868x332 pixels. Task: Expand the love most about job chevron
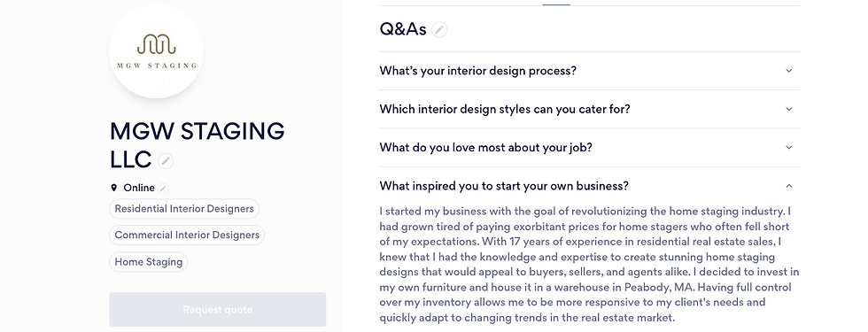[x=789, y=148]
